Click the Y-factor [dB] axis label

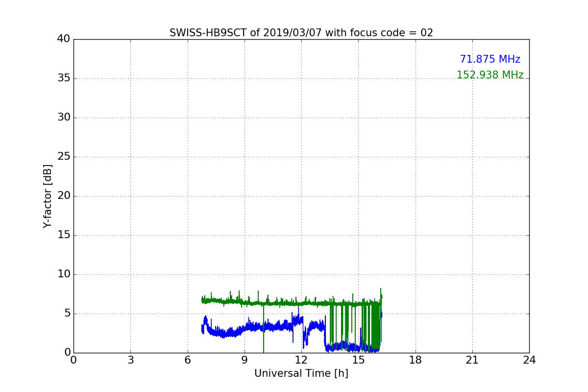48,196
